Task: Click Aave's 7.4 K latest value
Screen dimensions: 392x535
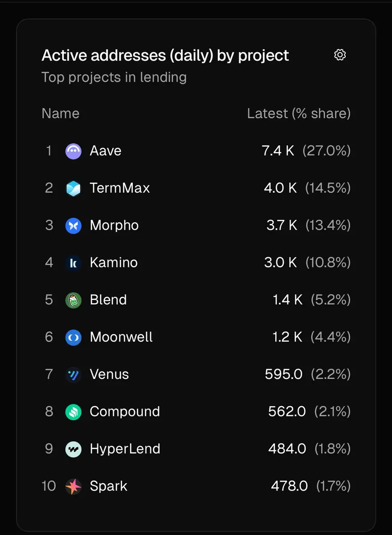Action: 278,151
